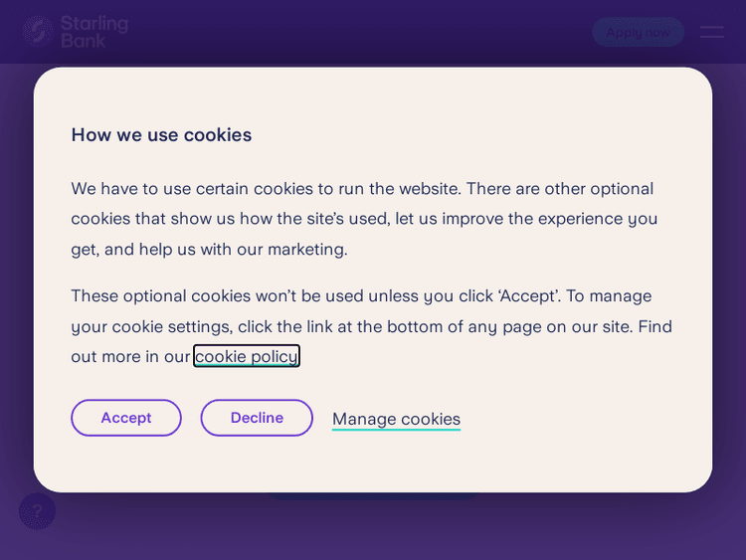Viewport: 746px width, 560px height.
Task: Follow the cookie policy link
Action: tap(246, 356)
